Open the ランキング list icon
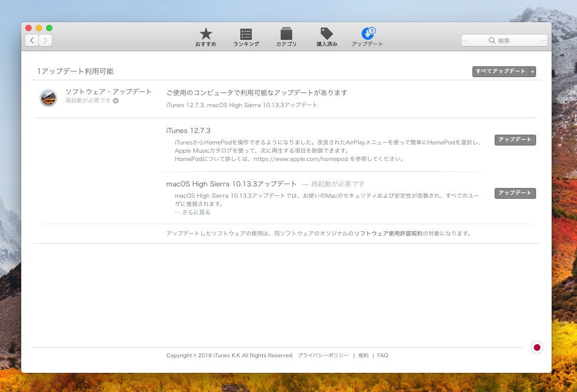Screen dimensions: 577x392 click(x=246, y=34)
